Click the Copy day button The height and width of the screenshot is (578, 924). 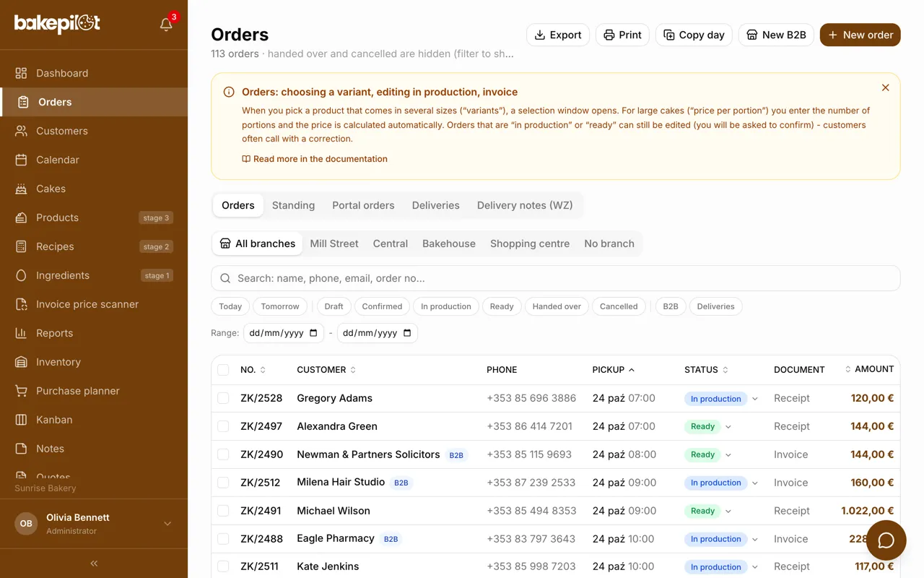tap(694, 35)
